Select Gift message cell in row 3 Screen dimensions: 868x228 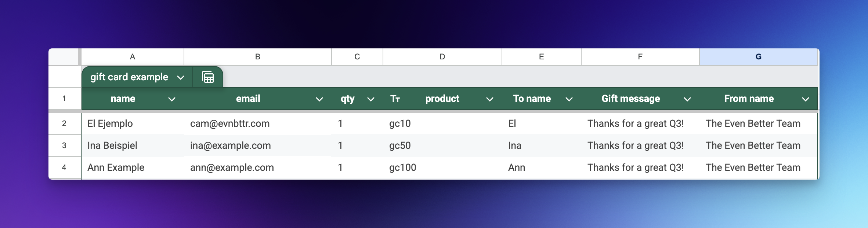[640, 146]
